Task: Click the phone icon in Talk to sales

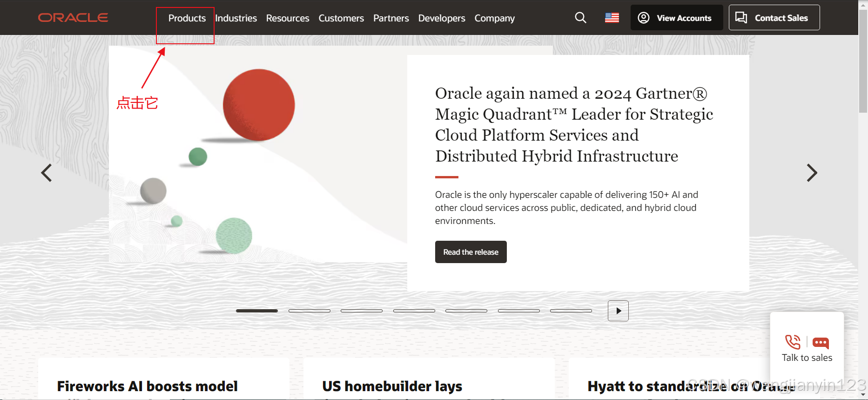Action: coord(793,342)
